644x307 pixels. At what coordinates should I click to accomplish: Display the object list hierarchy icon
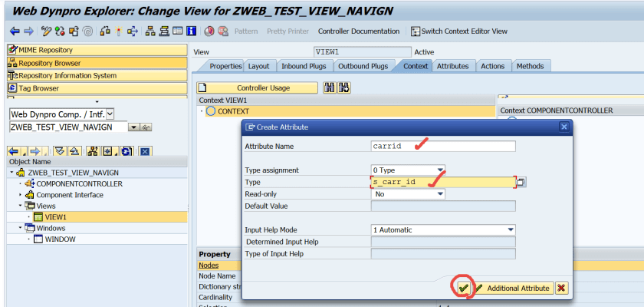point(151,31)
